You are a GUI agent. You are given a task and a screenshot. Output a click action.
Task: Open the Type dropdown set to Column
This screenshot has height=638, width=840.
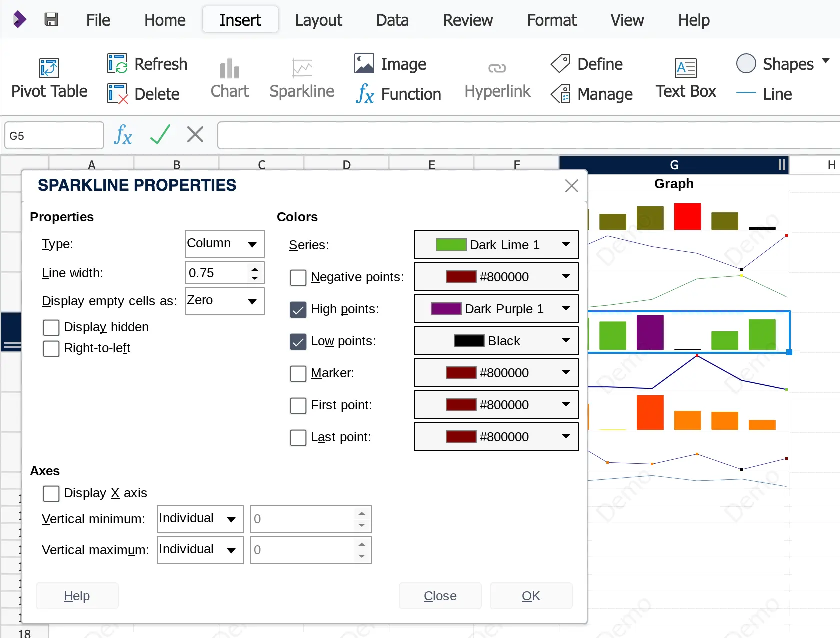(224, 244)
